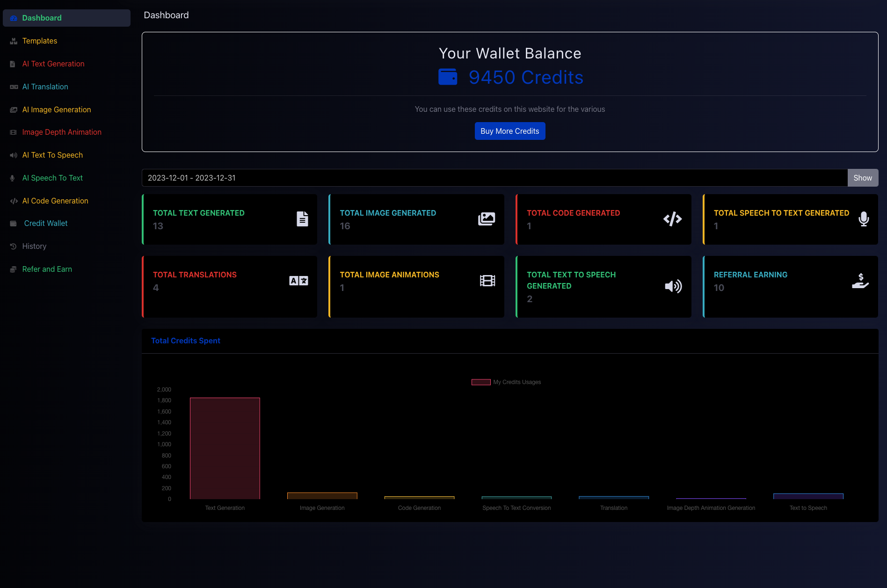Click the microphone icon in Speech To Text card
This screenshot has width=887, height=588.
click(x=864, y=219)
